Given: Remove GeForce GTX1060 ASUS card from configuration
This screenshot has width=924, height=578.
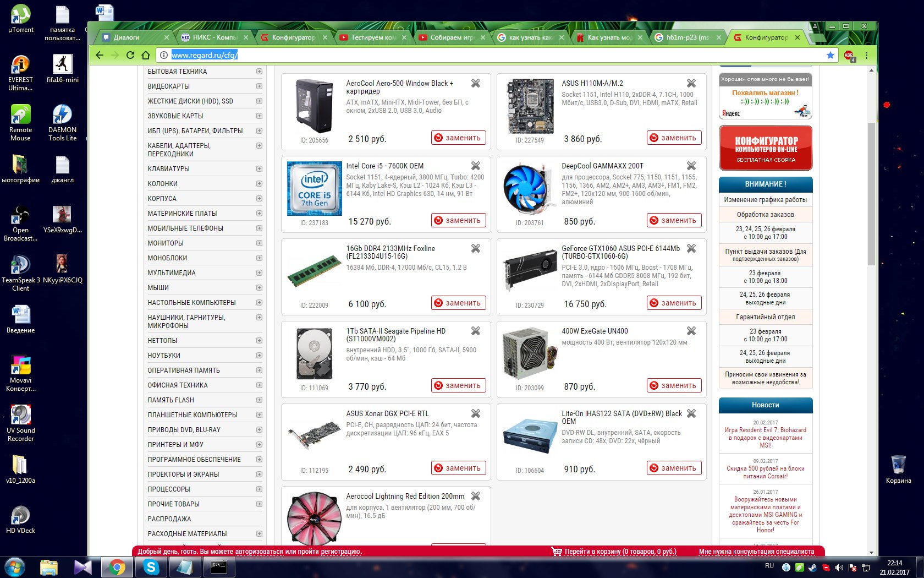Looking at the screenshot, I should coord(691,248).
